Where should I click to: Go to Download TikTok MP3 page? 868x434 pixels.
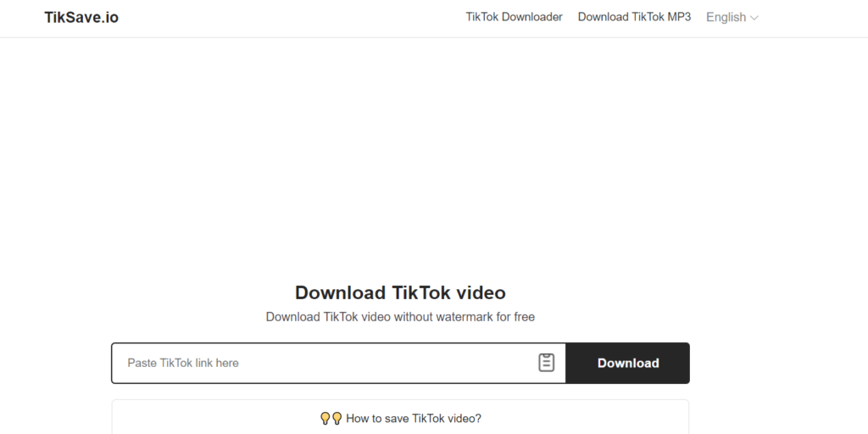[x=634, y=17]
